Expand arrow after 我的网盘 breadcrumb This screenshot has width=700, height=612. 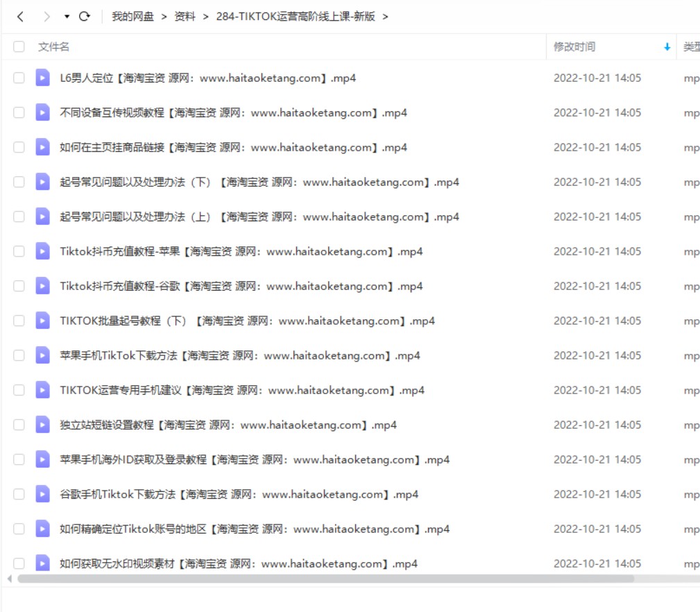(x=164, y=17)
